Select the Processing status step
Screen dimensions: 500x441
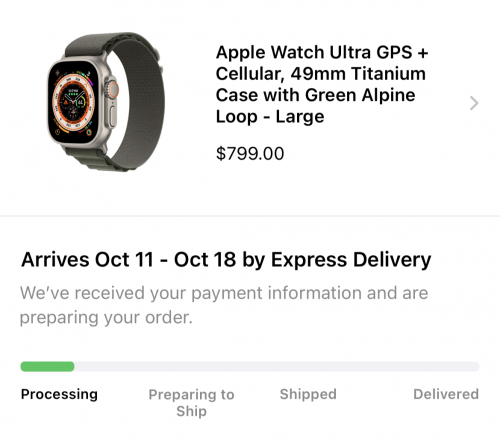click(59, 394)
